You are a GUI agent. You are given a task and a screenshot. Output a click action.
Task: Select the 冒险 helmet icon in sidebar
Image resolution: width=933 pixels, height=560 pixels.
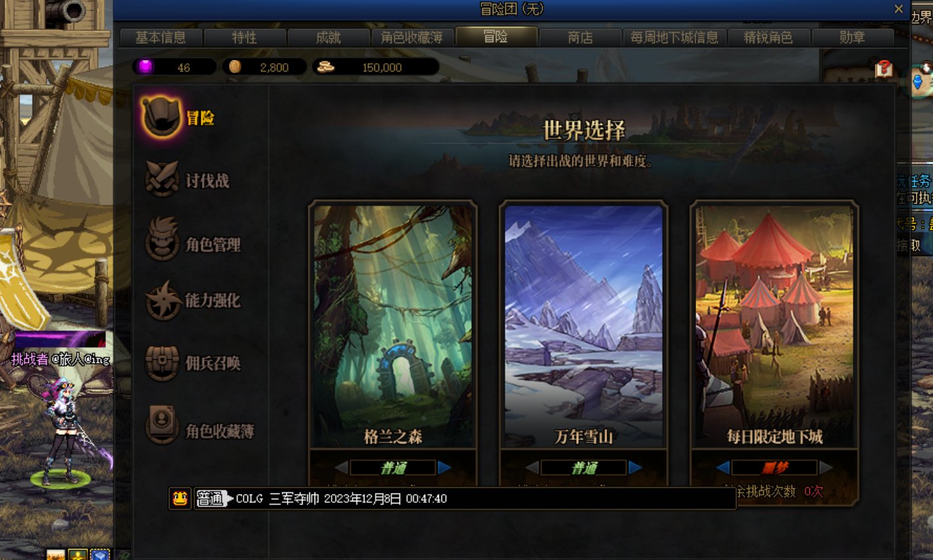point(161,117)
